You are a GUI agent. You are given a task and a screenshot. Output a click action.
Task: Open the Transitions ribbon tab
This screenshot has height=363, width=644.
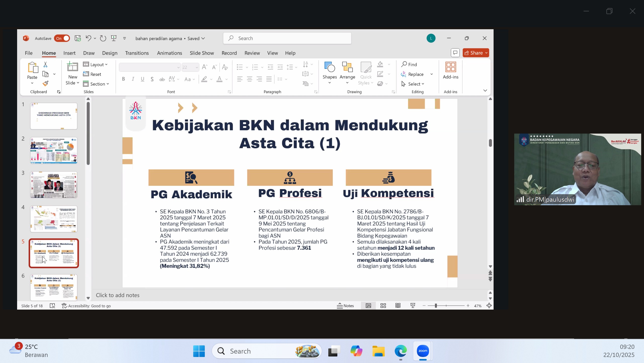(x=137, y=53)
